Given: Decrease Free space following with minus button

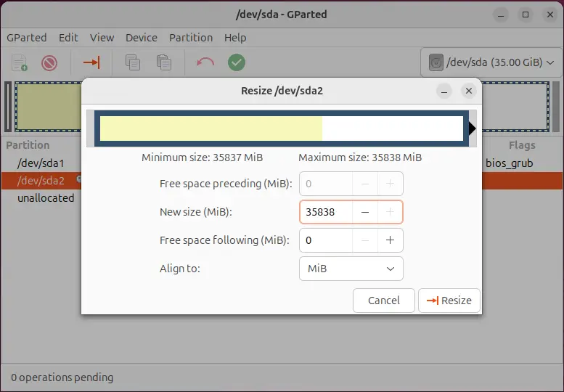Looking at the screenshot, I should tap(365, 240).
